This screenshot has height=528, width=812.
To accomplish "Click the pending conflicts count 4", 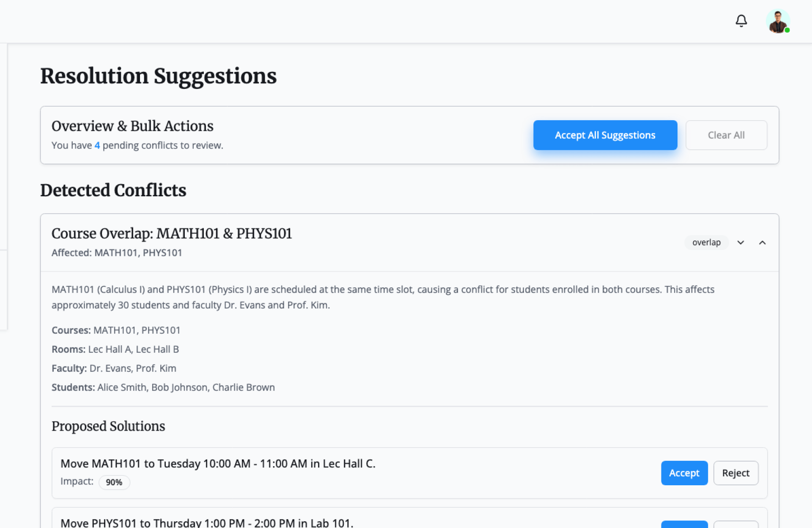I will (x=97, y=146).
